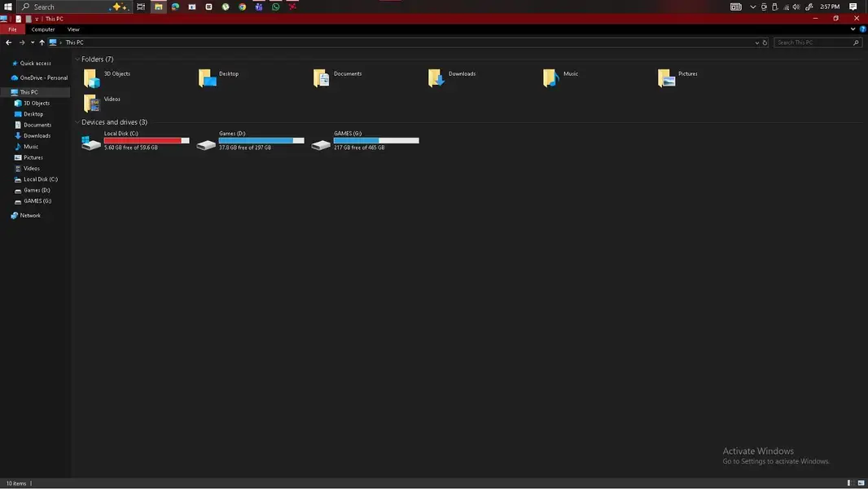Collapse the Devices and drives group
The width and height of the screenshot is (868, 489).
[77, 122]
